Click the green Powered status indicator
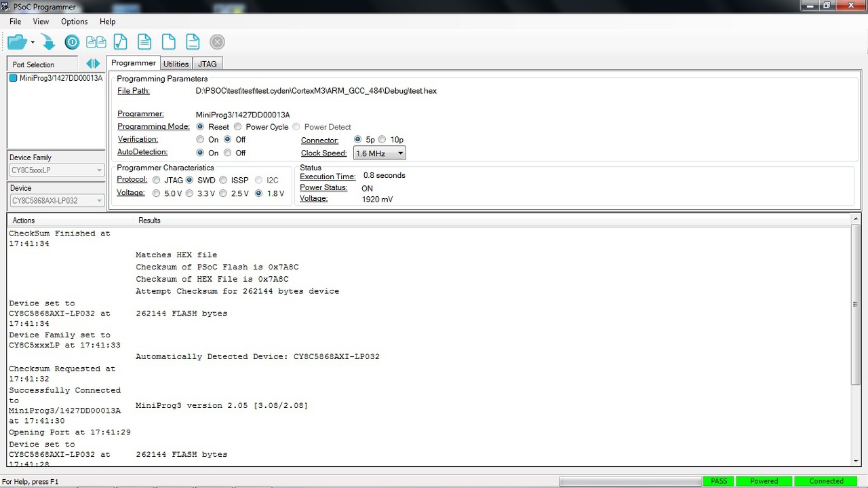 pyautogui.click(x=764, y=481)
